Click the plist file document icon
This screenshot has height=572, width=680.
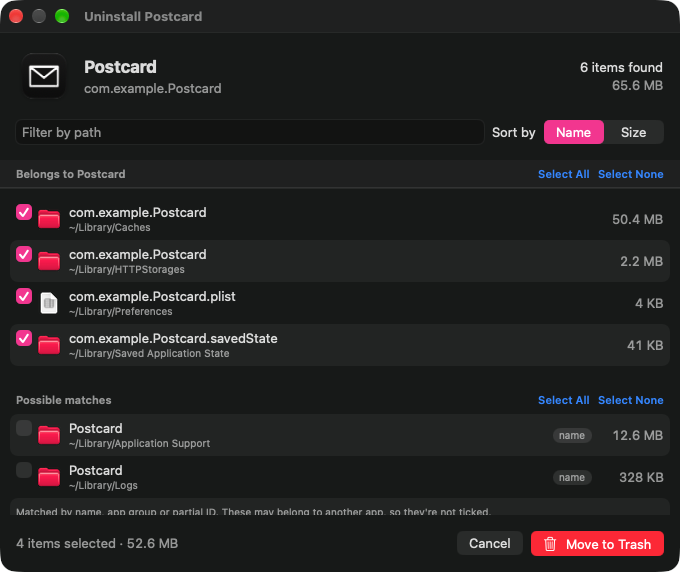[49, 303]
